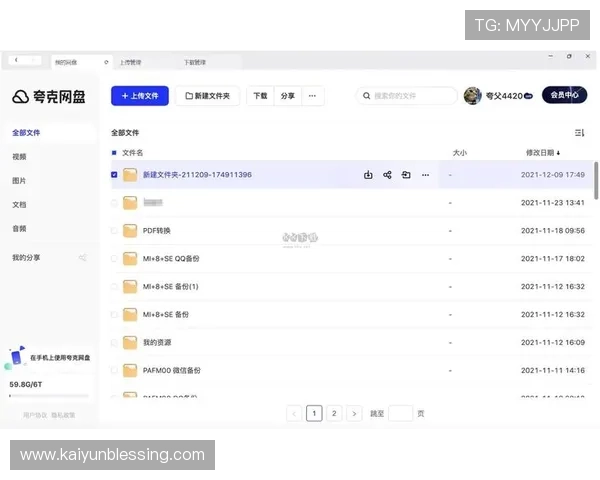Click the folder icon of MI+8+SE 备份(1)
Viewport: 600px width, 480px height.
[x=130, y=286]
